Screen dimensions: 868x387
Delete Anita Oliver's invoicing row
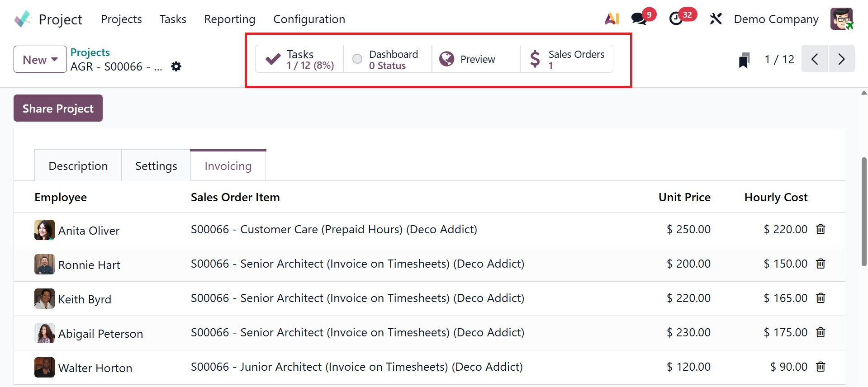(x=821, y=229)
